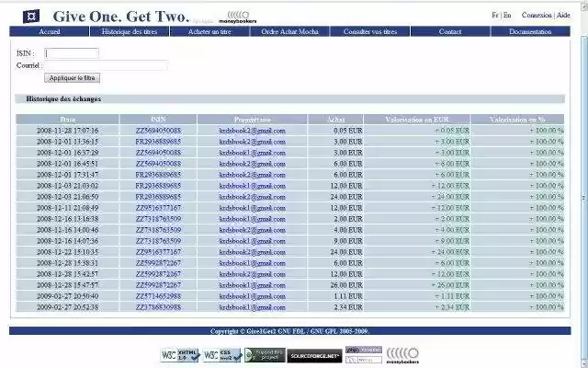Click the Moneybookers logo in the footer
This screenshot has height=368, width=588.
(x=401, y=354)
